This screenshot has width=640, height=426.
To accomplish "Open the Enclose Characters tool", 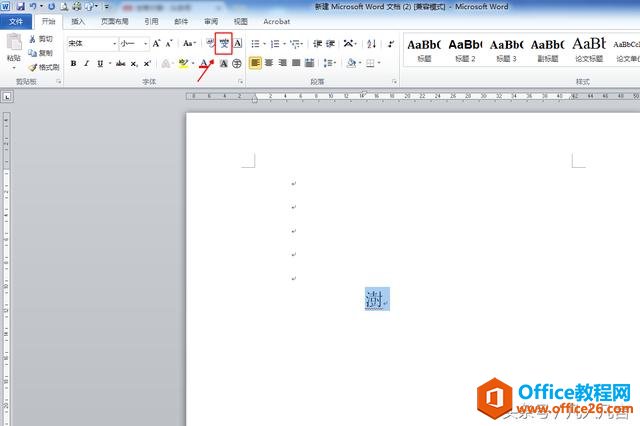I will [x=237, y=64].
